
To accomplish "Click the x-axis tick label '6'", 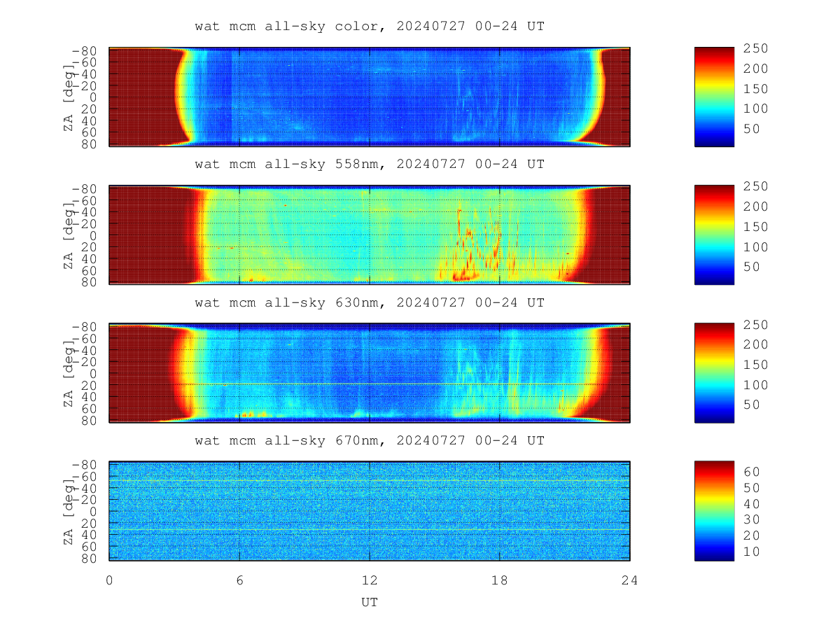I will (239, 580).
